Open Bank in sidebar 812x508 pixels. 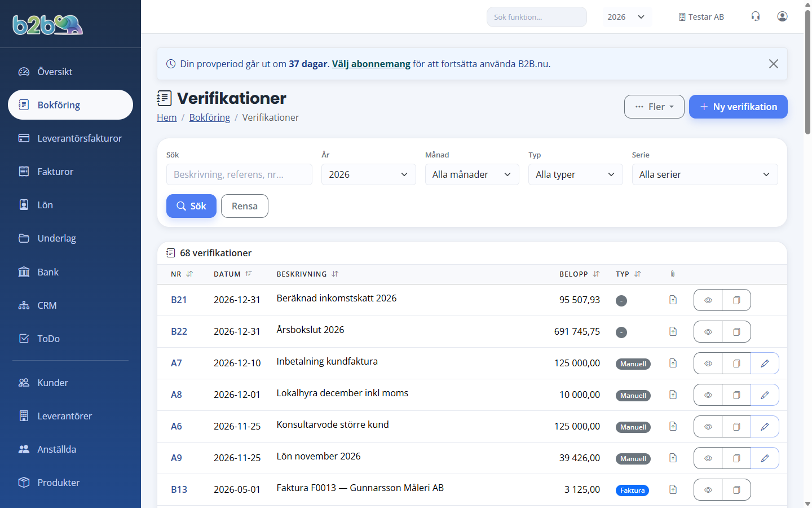70,272
